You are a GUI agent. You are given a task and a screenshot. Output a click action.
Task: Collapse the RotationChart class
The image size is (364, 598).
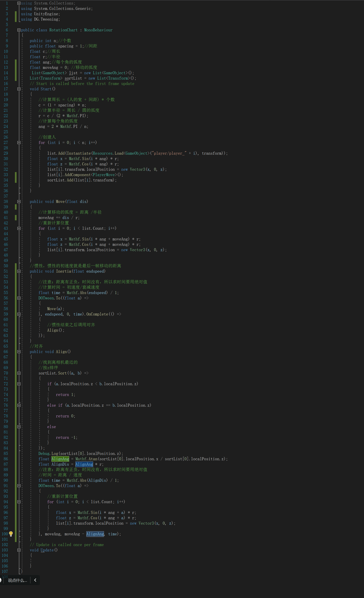19,30
